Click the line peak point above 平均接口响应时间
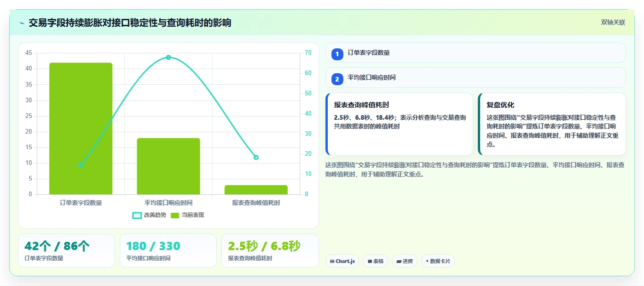Image resolution: width=644 pixels, height=286 pixels. 168,58
